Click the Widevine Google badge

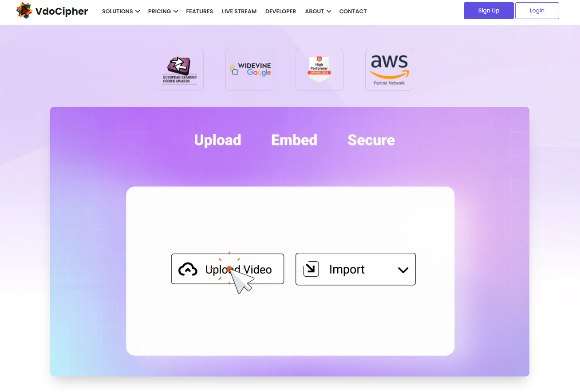pyautogui.click(x=249, y=70)
